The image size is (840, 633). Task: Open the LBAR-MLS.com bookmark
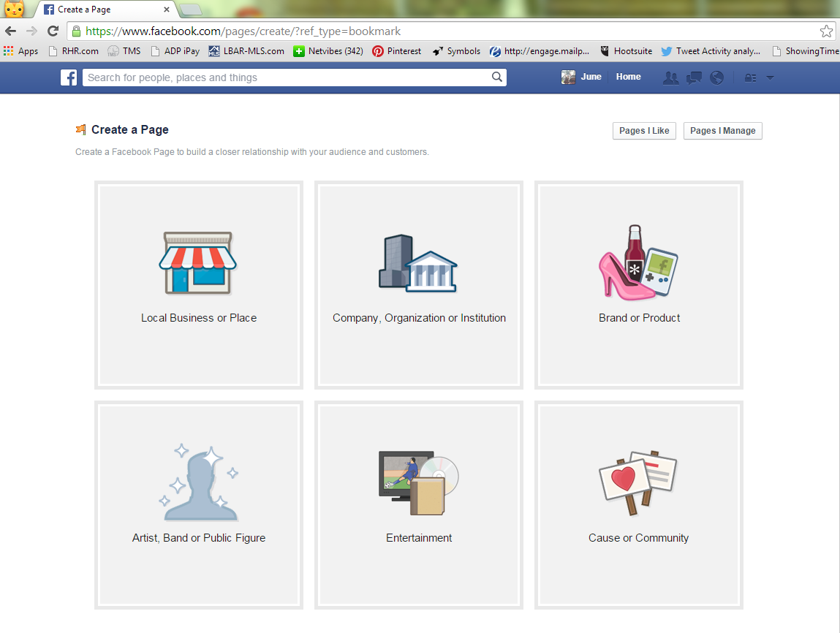tap(246, 51)
